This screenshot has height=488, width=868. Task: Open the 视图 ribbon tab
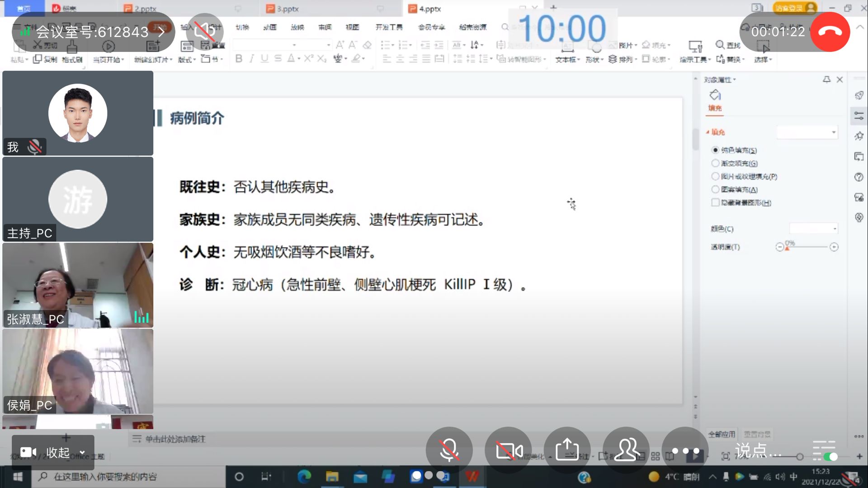pyautogui.click(x=352, y=28)
